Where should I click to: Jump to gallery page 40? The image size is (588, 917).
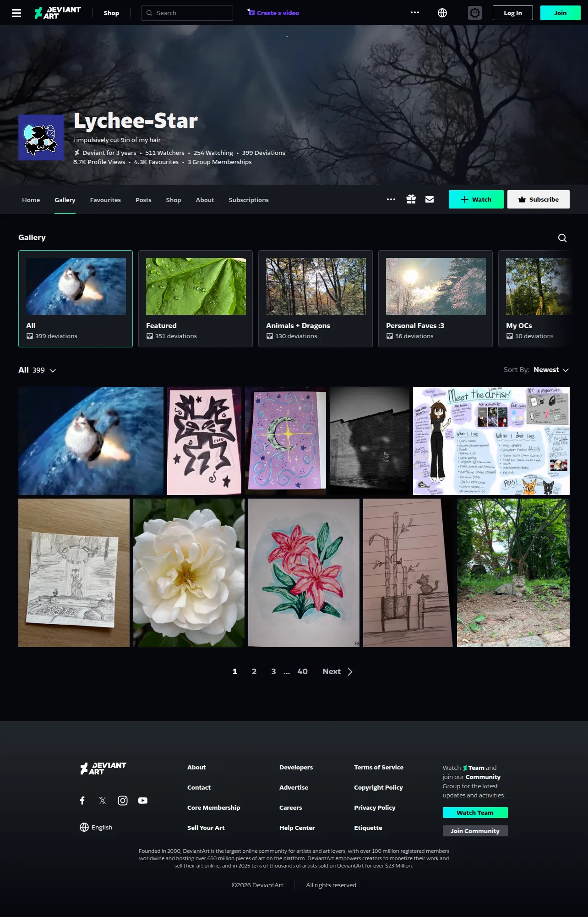point(302,672)
